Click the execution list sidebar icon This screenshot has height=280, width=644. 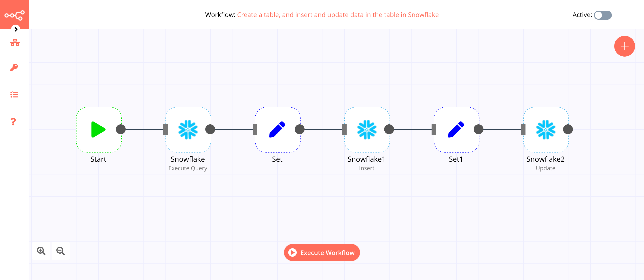[x=14, y=95]
